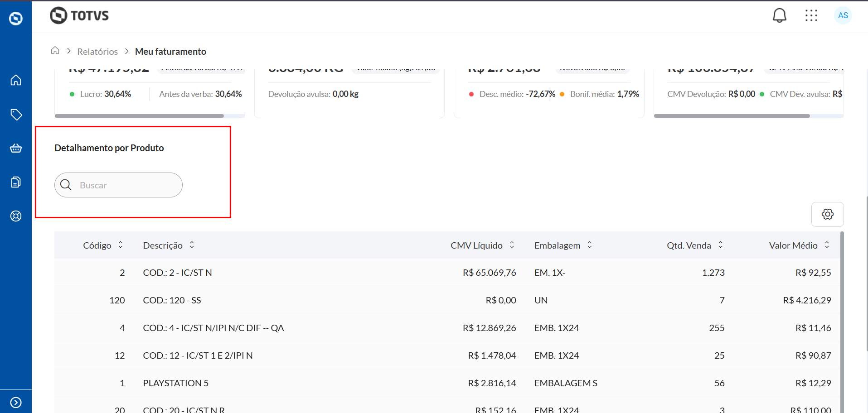
Task: Click the AS user avatar
Action: pyautogui.click(x=843, y=15)
